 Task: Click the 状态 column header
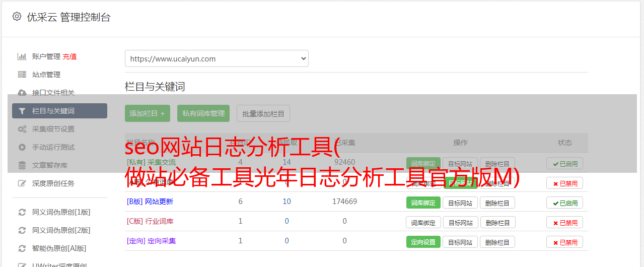(564, 143)
